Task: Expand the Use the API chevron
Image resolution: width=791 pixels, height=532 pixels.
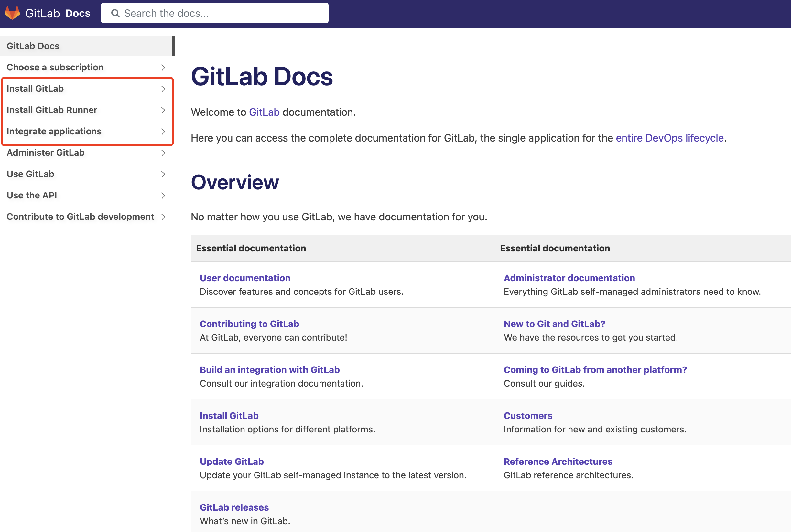Action: click(x=163, y=196)
